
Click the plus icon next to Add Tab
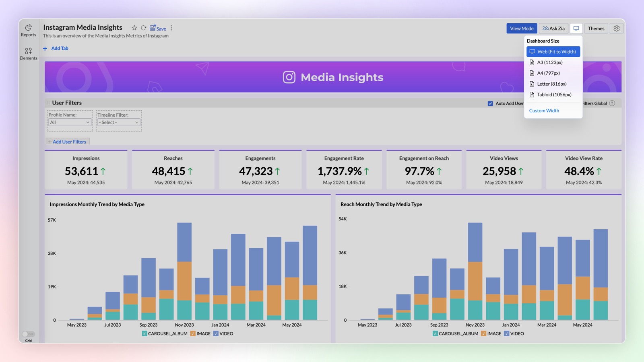pos(45,48)
